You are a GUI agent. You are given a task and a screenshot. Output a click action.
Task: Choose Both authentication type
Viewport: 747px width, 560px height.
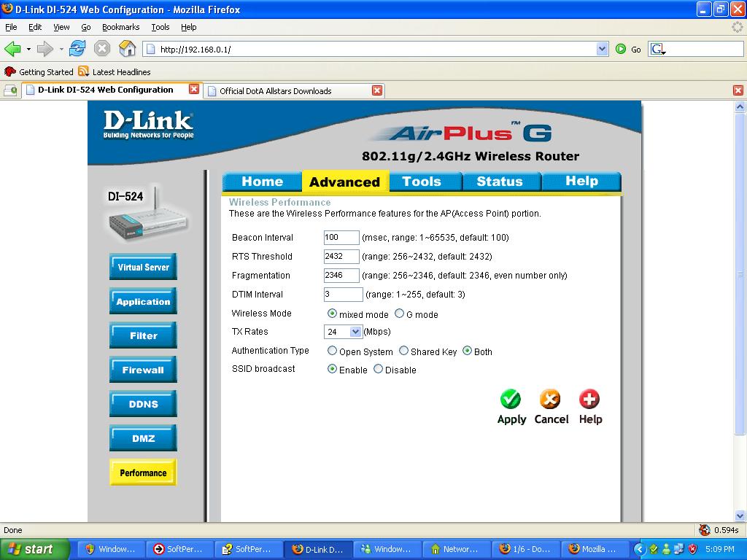coord(467,351)
